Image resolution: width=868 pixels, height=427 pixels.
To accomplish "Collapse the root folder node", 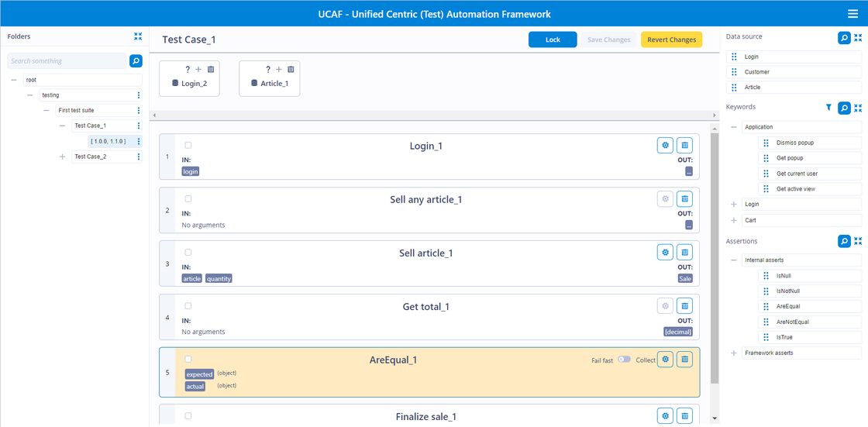I will tap(14, 80).
